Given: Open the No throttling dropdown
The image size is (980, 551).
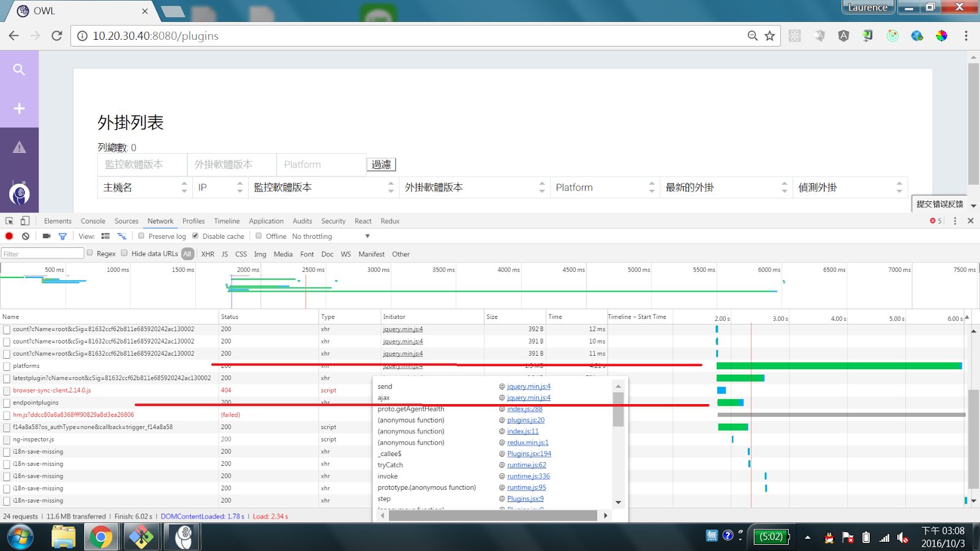Looking at the screenshot, I should 331,236.
